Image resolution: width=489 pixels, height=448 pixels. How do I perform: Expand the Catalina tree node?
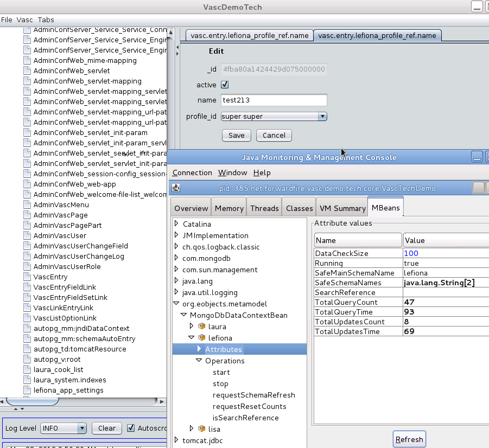click(176, 224)
